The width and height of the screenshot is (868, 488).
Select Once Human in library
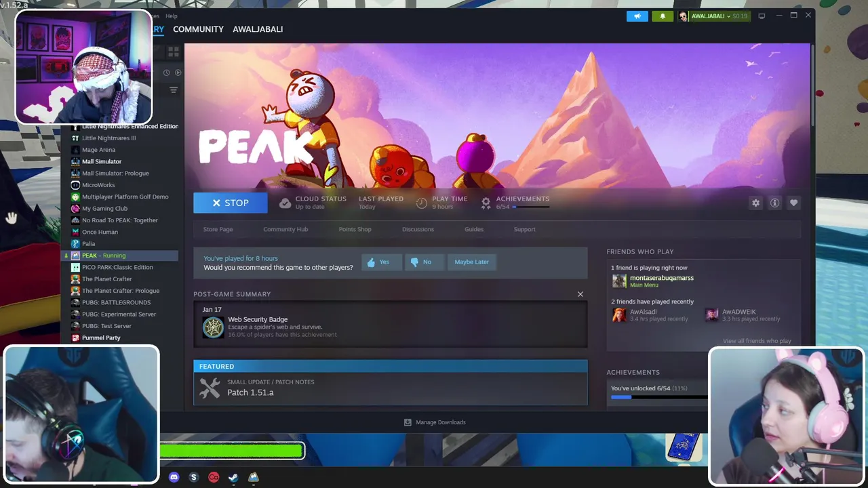pos(100,232)
